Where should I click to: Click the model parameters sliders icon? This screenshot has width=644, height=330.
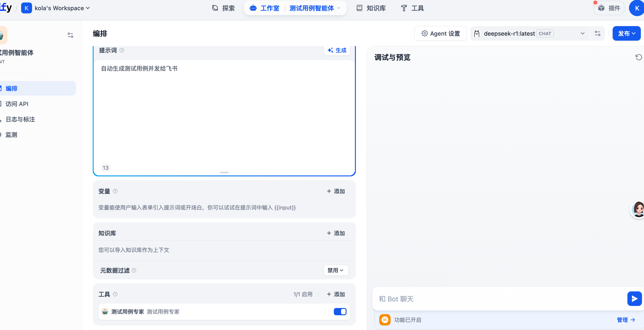point(597,33)
